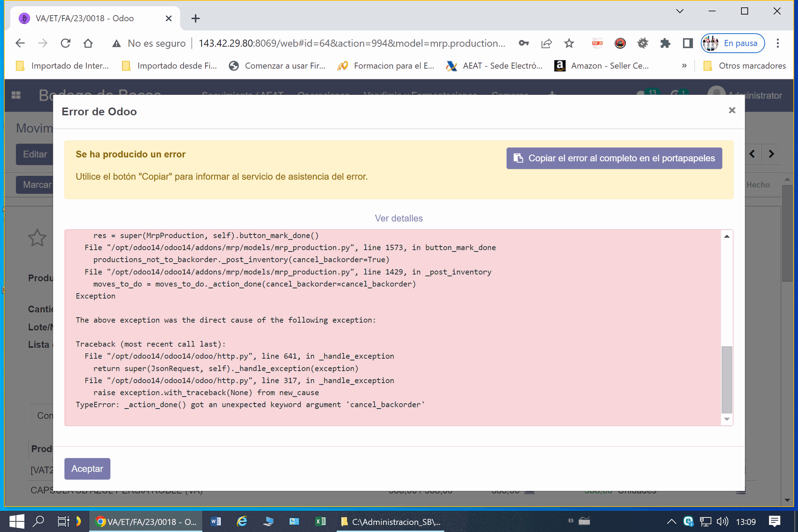Viewport: 798px width, 532px height.
Task: Open Chrome three-dot menu
Action: [x=778, y=43]
